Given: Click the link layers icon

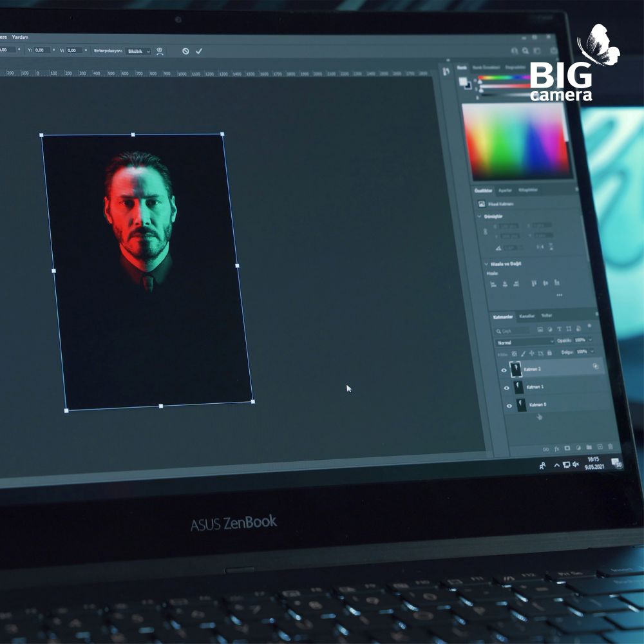Looking at the screenshot, I should (546, 450).
